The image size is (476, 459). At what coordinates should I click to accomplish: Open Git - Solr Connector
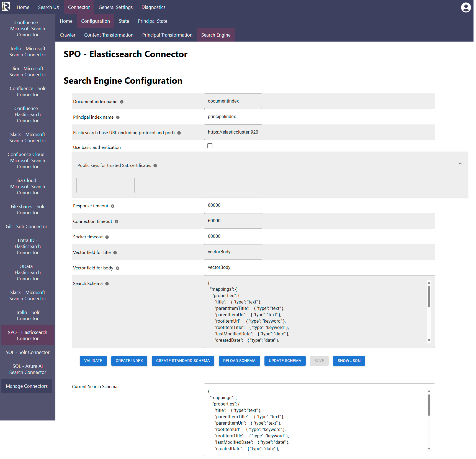27,226
